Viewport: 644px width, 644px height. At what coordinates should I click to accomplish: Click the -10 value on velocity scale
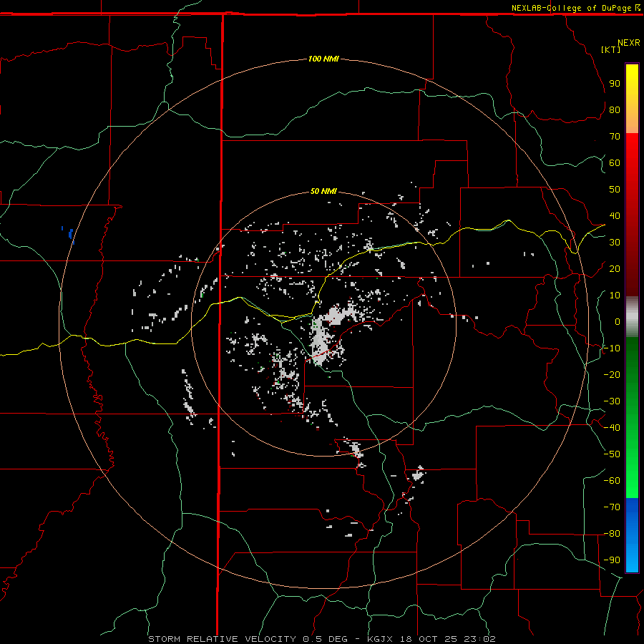point(612,348)
